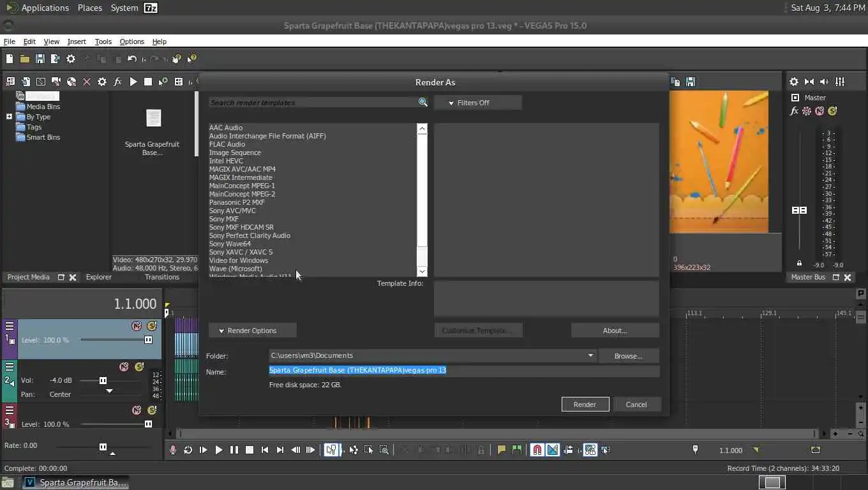868x490 pixels.
Task: Click the Render button
Action: (585, 405)
